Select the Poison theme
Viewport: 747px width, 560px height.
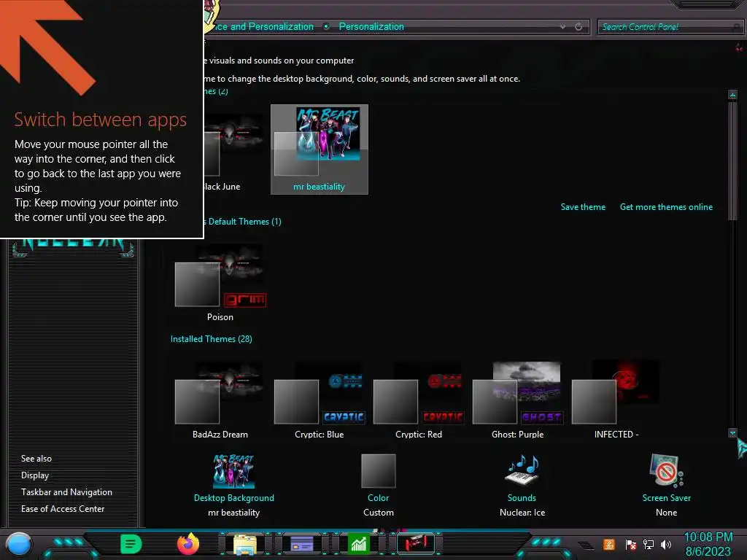(x=220, y=284)
